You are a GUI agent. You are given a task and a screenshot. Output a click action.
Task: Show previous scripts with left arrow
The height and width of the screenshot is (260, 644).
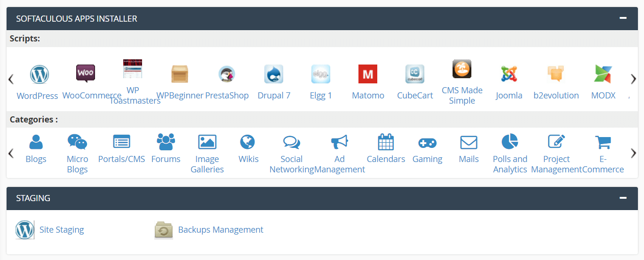pos(11,79)
